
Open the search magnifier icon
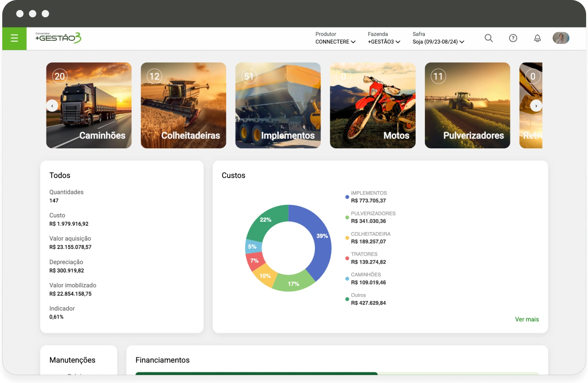point(488,38)
